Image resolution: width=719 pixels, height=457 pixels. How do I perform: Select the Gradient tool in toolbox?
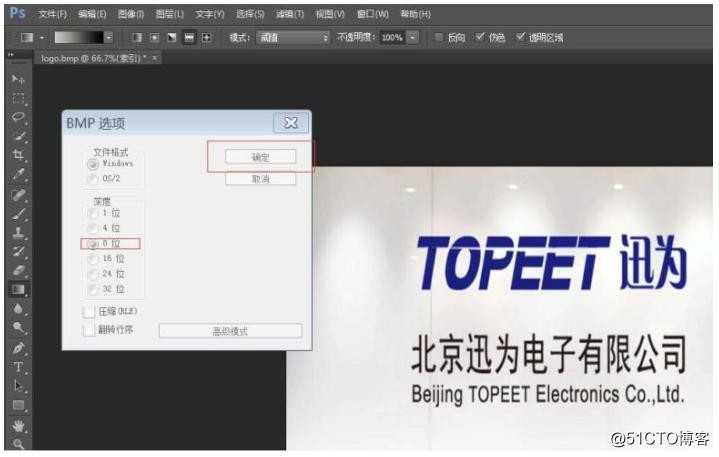(x=18, y=290)
